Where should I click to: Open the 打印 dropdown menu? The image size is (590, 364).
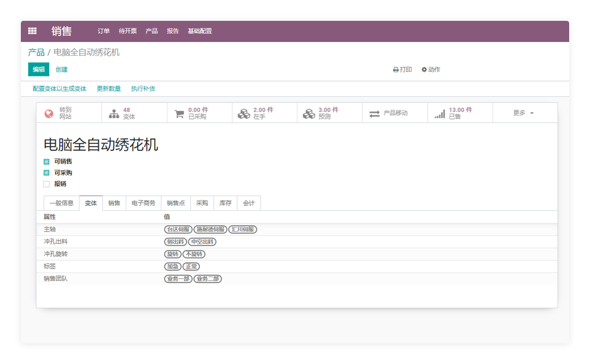pos(402,70)
